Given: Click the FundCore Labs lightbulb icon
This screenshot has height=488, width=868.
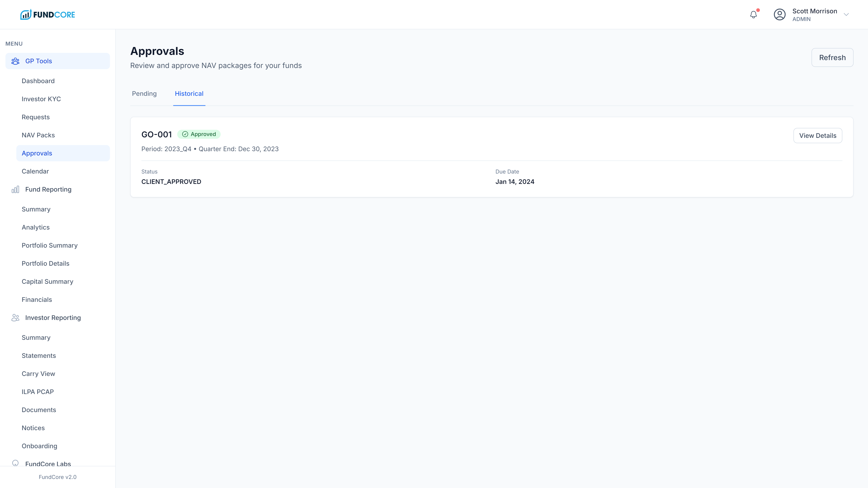Looking at the screenshot, I should 15,463.
